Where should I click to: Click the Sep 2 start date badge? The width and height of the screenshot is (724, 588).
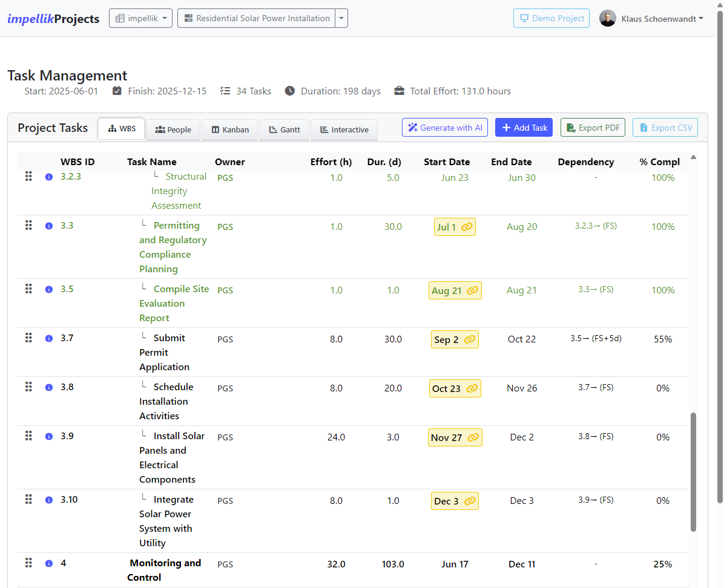(x=455, y=339)
